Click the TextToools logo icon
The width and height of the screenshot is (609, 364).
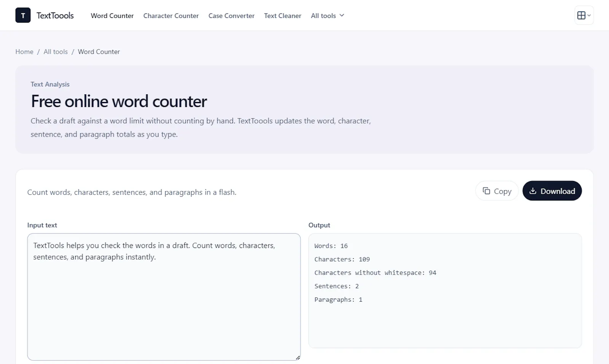pyautogui.click(x=23, y=15)
